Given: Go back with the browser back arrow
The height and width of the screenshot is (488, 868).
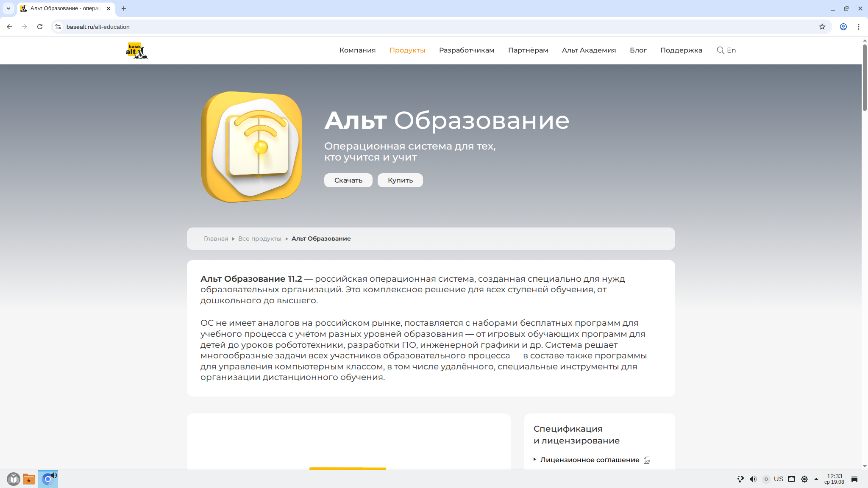Looking at the screenshot, I should click(x=9, y=27).
